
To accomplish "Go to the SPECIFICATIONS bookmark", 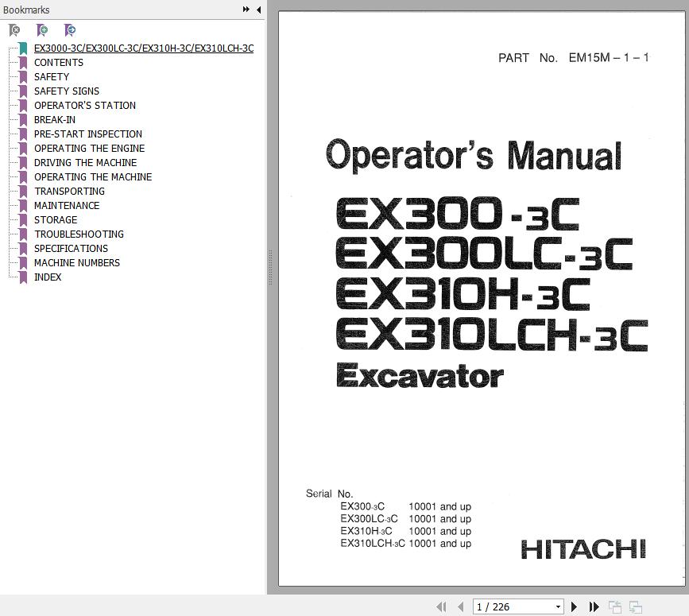I will coord(72,248).
